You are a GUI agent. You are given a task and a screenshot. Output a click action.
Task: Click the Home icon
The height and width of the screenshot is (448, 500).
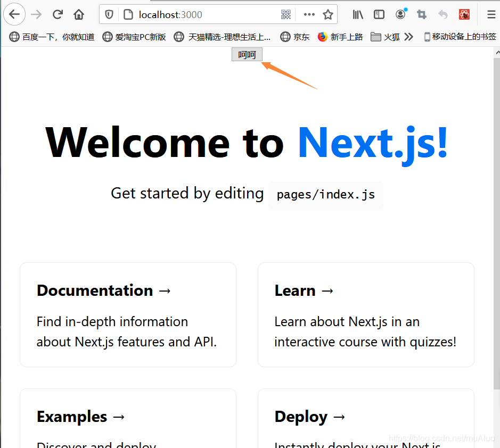click(79, 14)
